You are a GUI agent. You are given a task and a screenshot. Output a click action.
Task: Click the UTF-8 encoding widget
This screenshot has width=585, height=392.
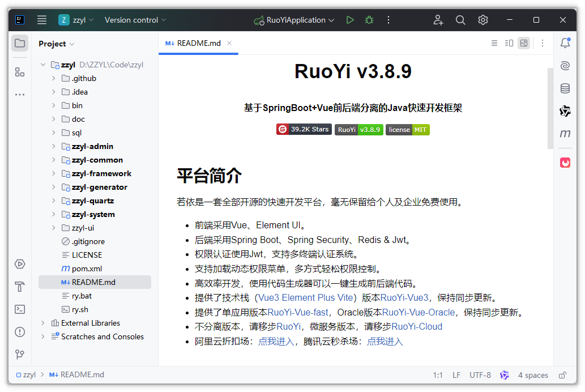coord(480,375)
